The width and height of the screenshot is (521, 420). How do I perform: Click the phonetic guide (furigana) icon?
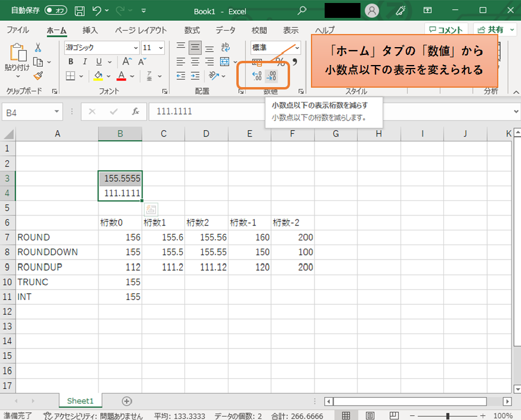tap(150, 76)
